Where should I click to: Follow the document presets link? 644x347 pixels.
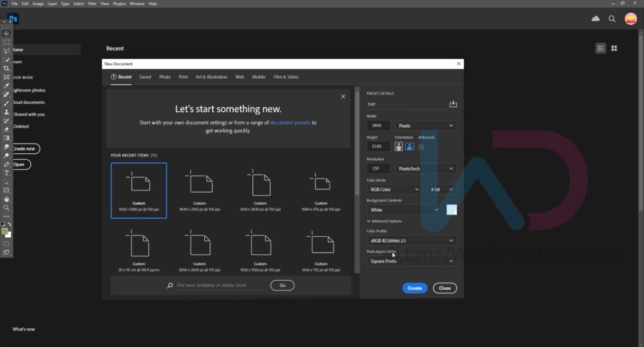pos(290,122)
